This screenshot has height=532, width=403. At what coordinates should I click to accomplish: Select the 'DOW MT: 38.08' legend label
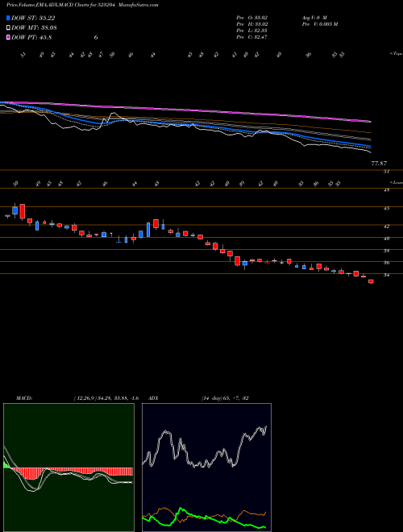(34, 28)
